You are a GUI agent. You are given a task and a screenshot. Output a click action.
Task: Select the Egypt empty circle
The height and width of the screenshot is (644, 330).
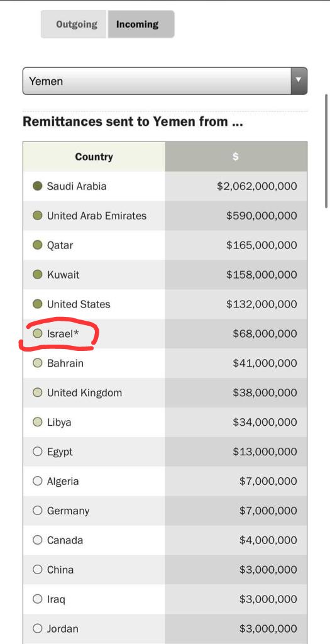tap(37, 452)
